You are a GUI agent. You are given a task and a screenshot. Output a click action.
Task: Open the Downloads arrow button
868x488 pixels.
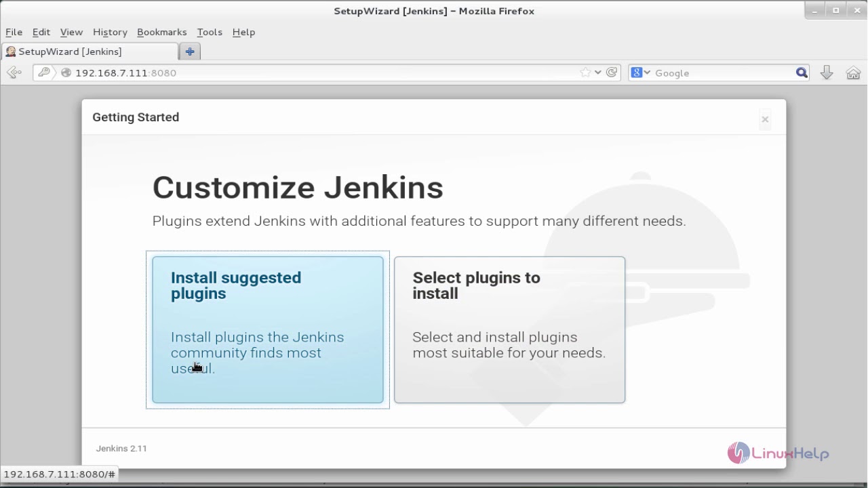(x=827, y=73)
